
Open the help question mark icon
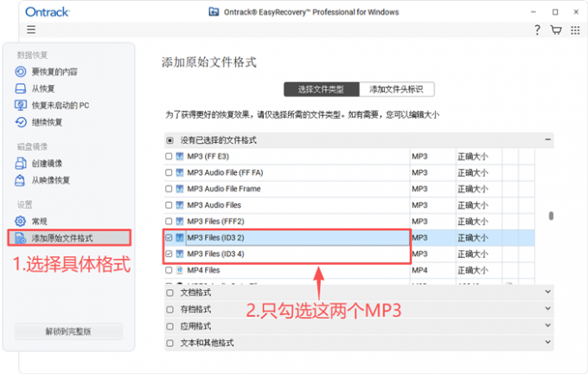pos(537,30)
